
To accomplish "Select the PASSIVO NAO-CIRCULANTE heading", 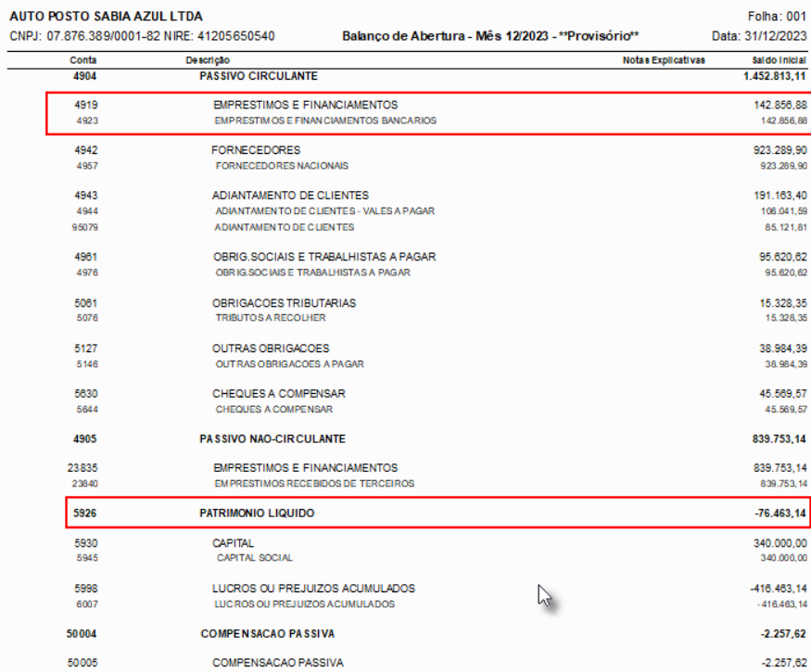I will (272, 439).
